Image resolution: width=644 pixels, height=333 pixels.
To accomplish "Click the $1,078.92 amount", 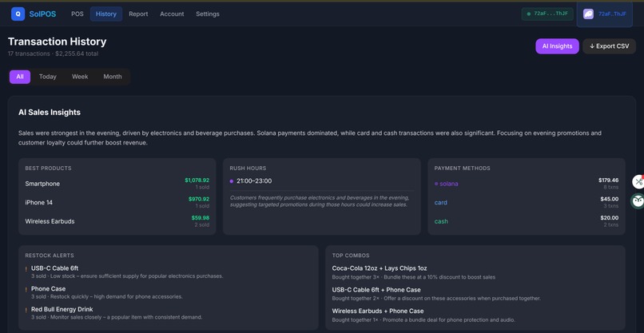I will 197,180.
